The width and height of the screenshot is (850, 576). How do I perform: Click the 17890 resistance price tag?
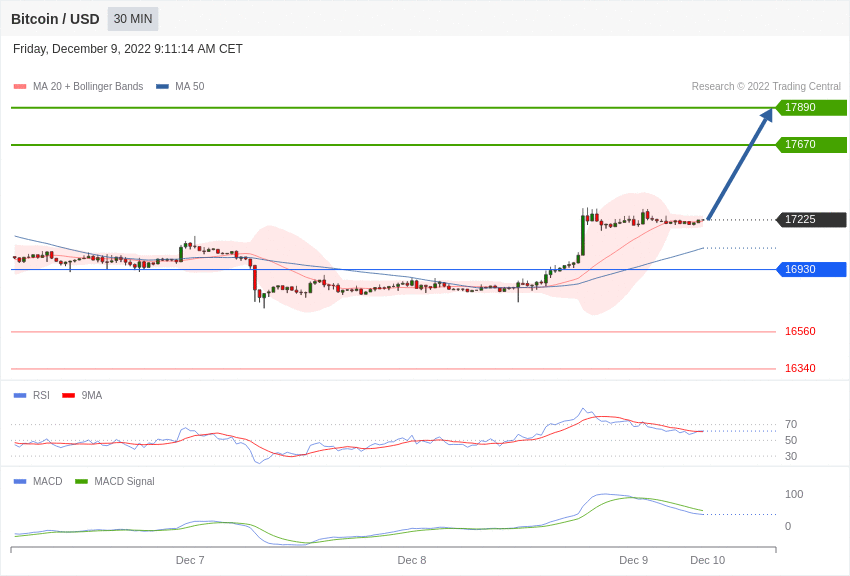tap(811, 107)
